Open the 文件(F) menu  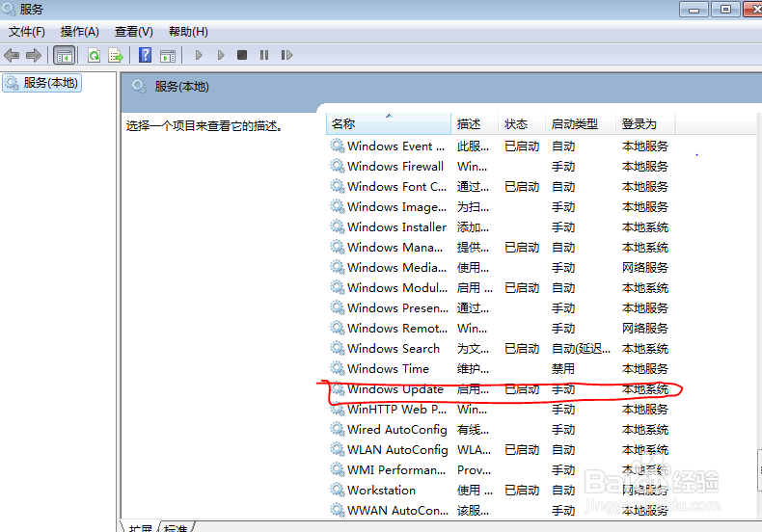[27, 32]
